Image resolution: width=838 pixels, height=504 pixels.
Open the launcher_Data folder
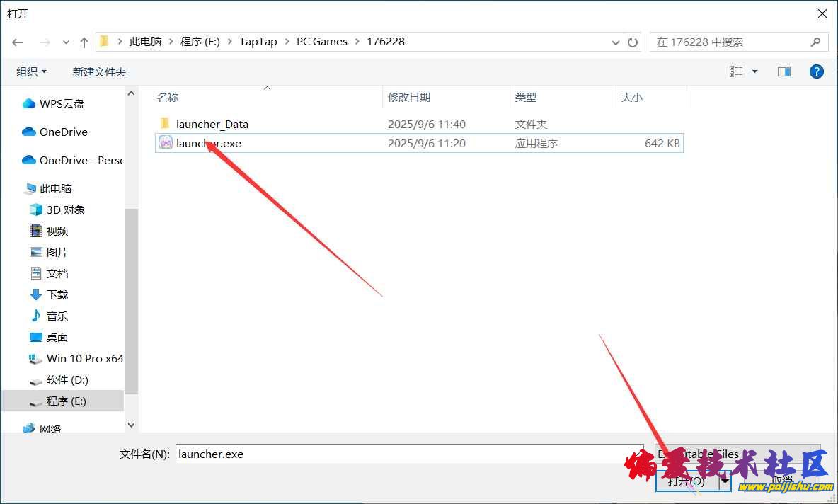click(x=212, y=124)
